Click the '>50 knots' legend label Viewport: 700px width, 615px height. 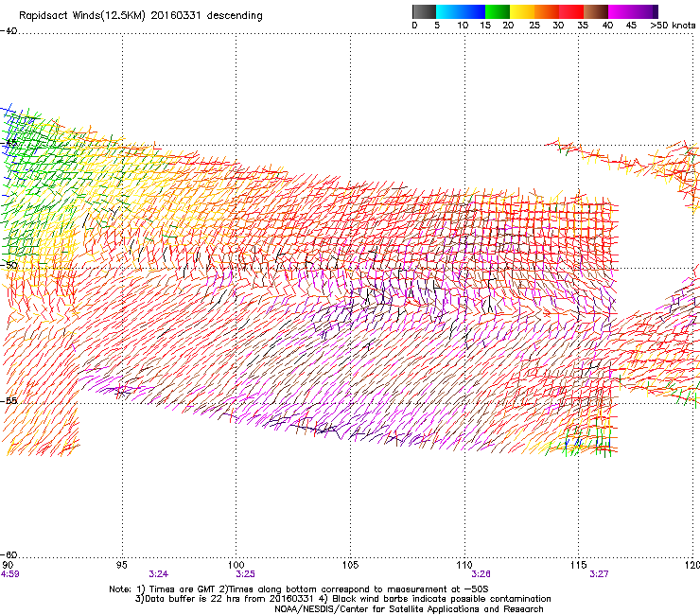(x=673, y=26)
